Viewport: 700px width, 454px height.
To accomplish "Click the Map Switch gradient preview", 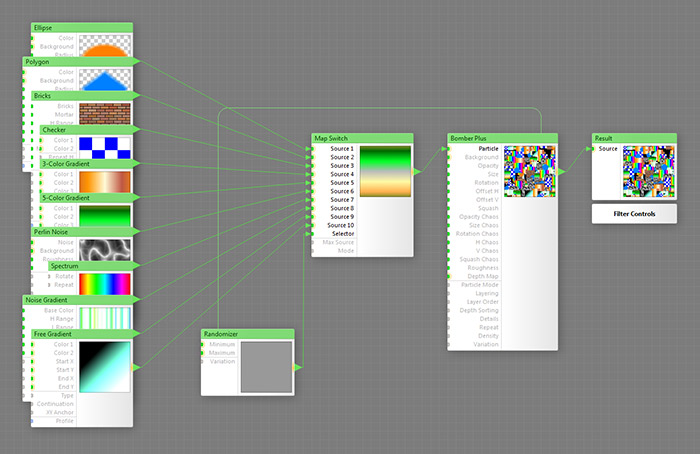I will 385,171.
